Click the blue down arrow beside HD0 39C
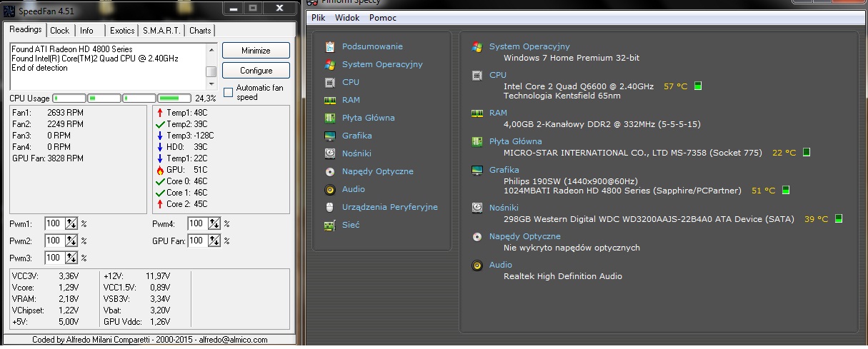 pos(159,147)
